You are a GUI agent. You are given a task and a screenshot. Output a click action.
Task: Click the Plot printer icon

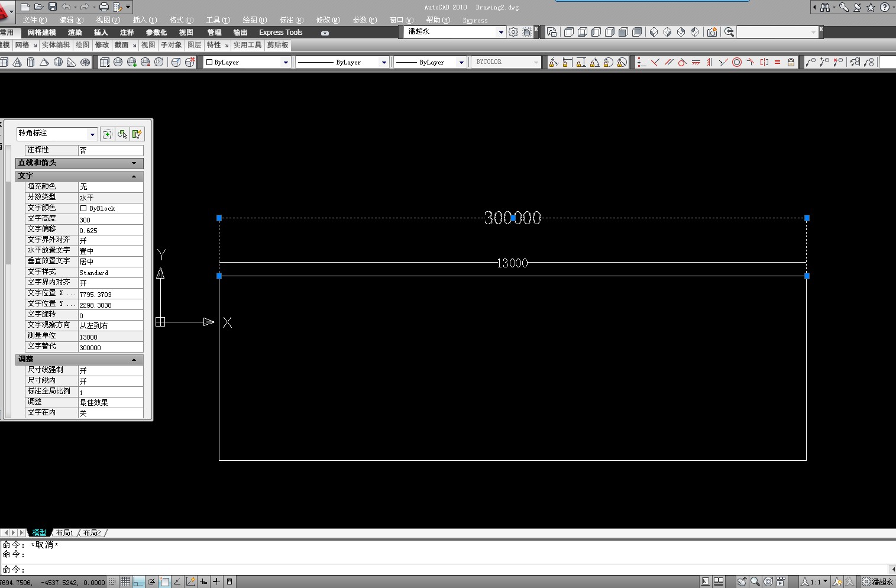(104, 7)
